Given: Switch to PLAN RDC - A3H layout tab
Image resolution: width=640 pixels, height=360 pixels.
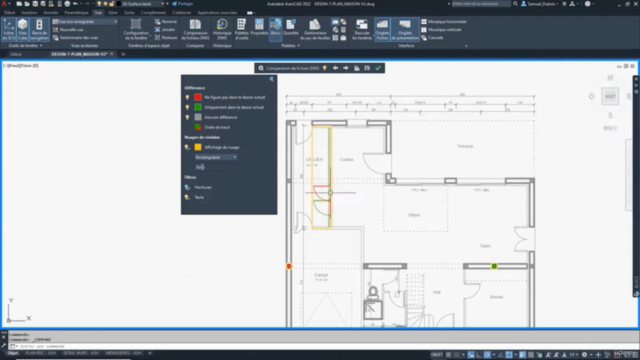Looking at the screenshot, I should click(40, 353).
